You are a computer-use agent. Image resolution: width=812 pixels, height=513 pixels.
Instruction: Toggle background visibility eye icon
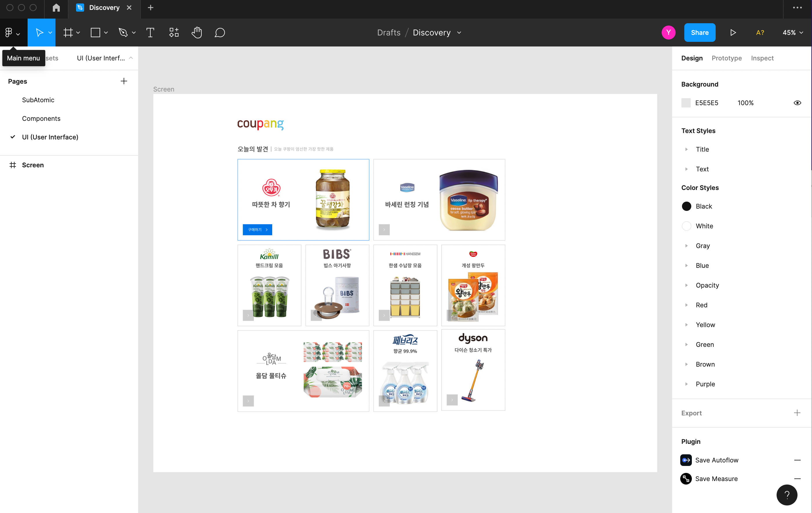pyautogui.click(x=797, y=103)
